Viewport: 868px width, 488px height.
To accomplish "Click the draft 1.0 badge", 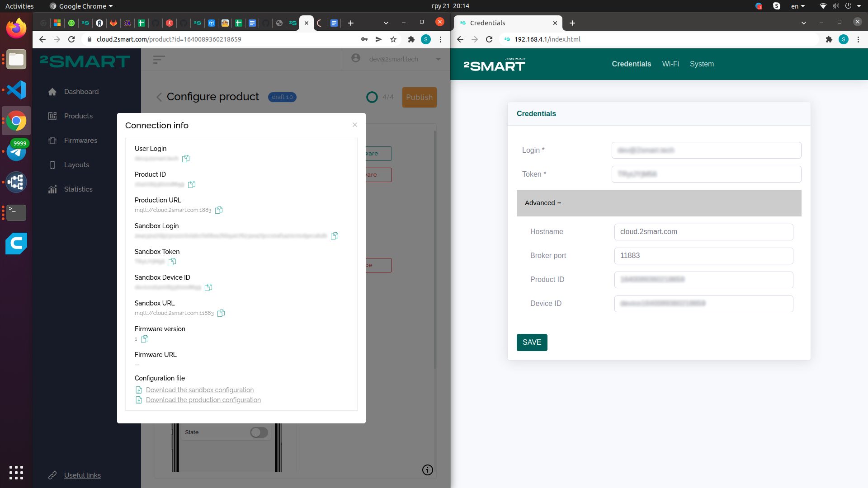I will [282, 97].
